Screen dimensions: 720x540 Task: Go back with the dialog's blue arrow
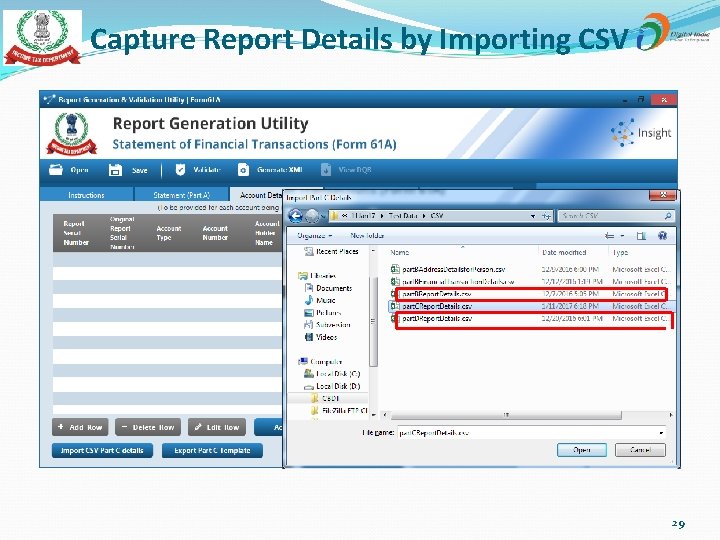pos(295,215)
